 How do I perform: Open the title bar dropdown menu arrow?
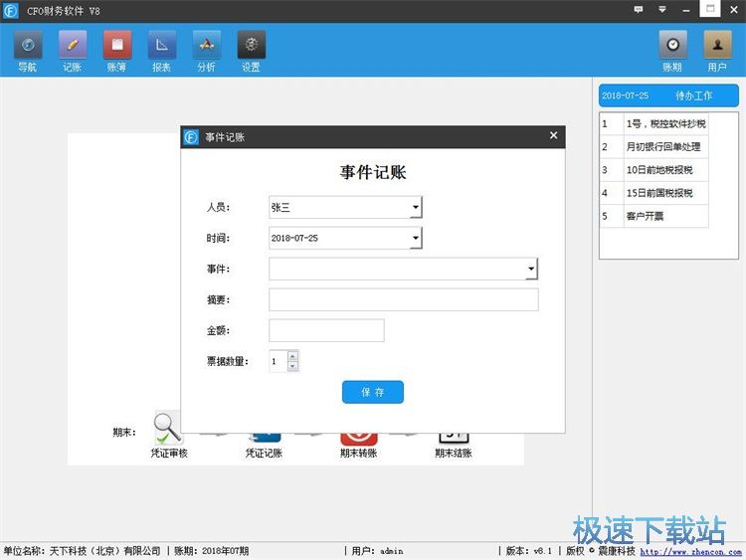tap(661, 10)
